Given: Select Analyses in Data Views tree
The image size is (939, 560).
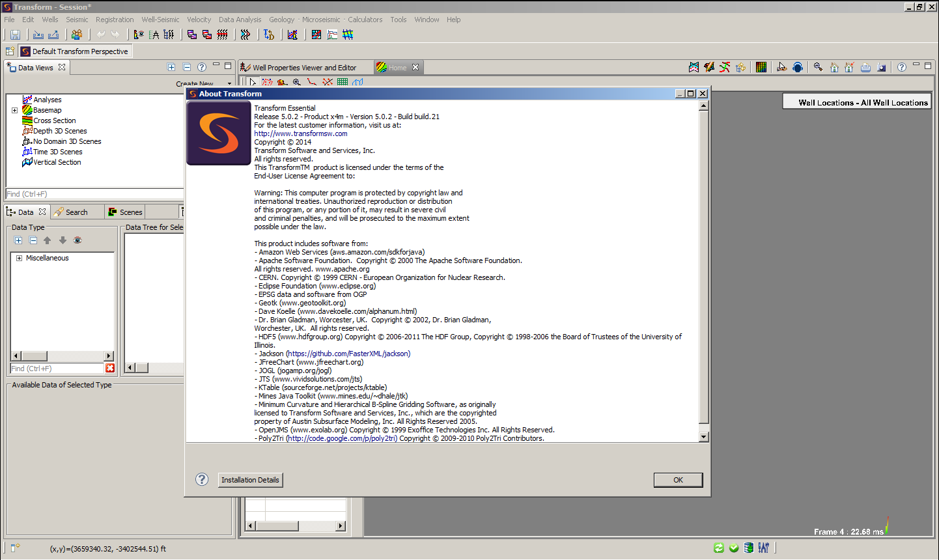Looking at the screenshot, I should pos(48,100).
